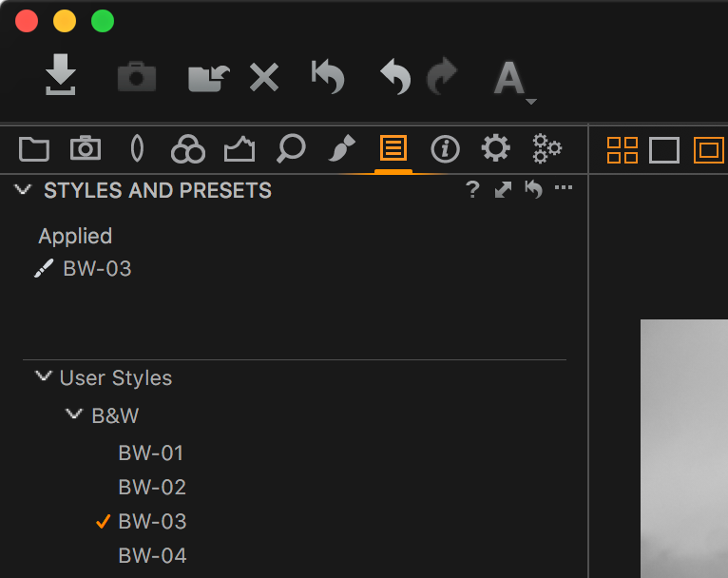Viewport: 728px width, 578px height.
Task: Click the Styles and Presets help question mark
Action: click(472, 189)
